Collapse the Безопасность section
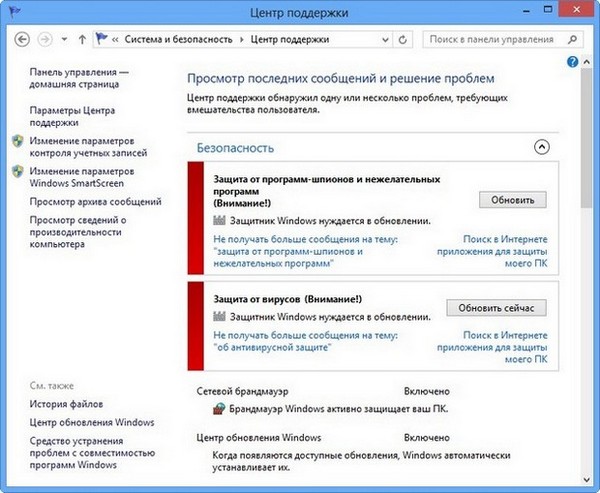600x493 pixels. click(x=541, y=147)
